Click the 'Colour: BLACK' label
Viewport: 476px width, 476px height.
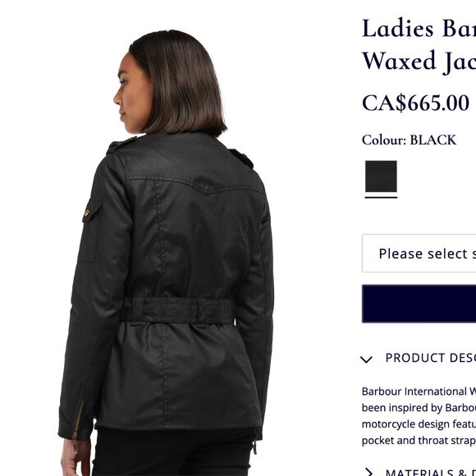tap(409, 140)
